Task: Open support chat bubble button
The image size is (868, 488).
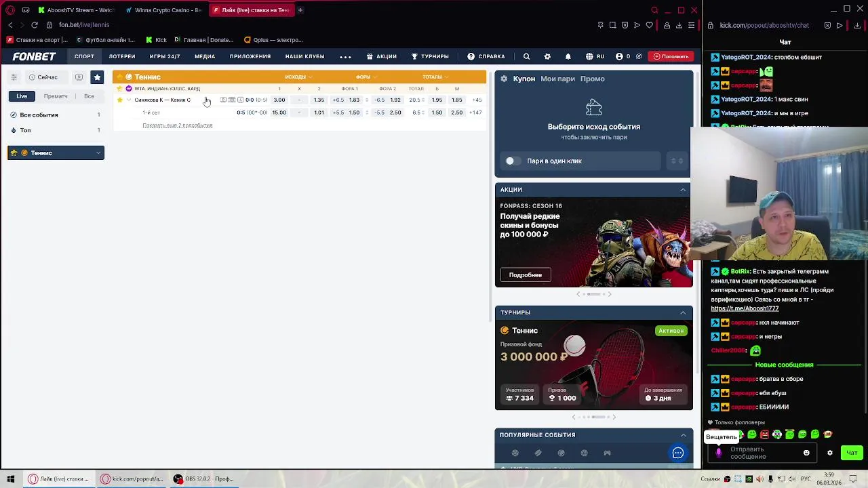Action: 677,453
